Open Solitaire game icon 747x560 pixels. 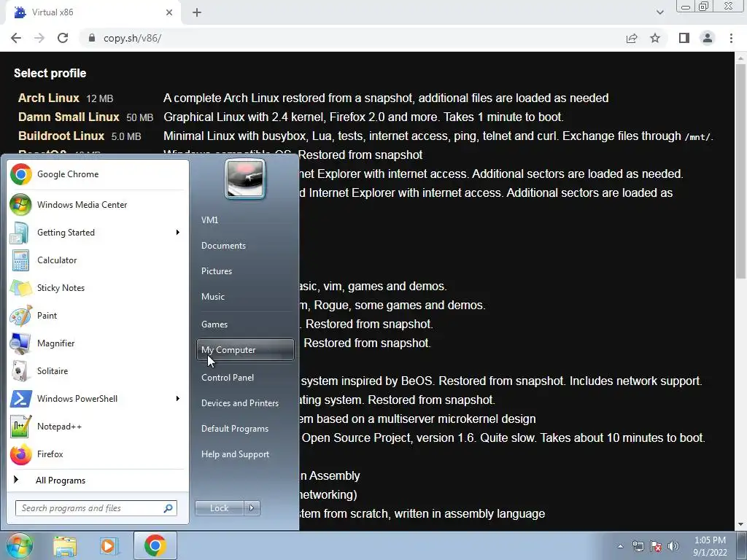[21, 371]
